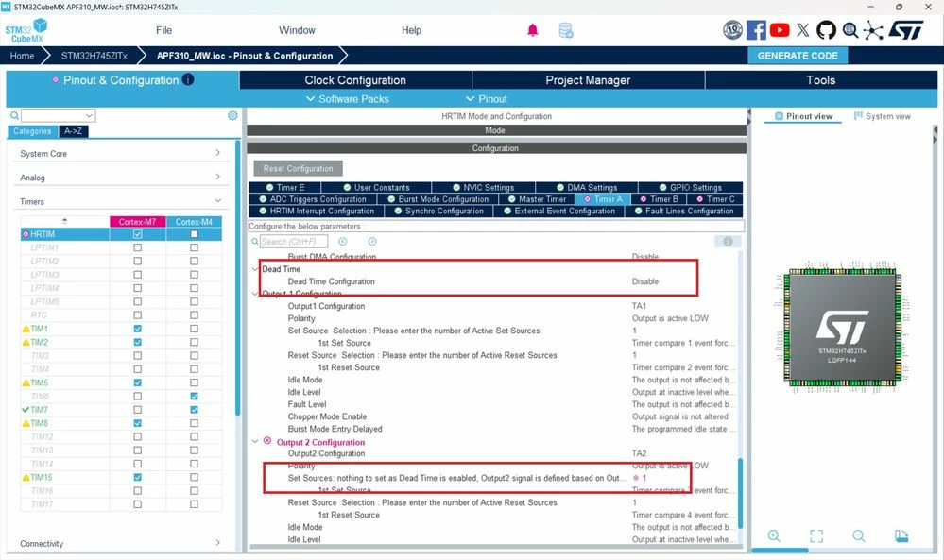Click the info icon beside Pinout & Configuration
This screenshot has height=560, width=944.
pyautogui.click(x=188, y=79)
